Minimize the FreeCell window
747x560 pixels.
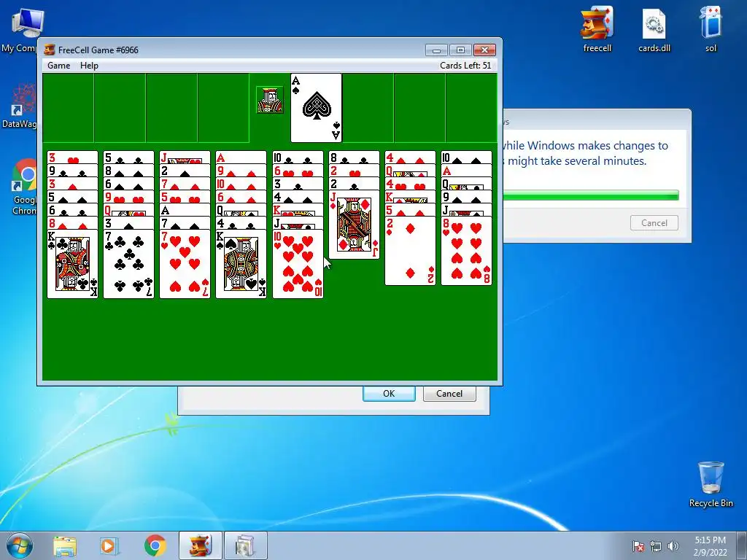436,50
